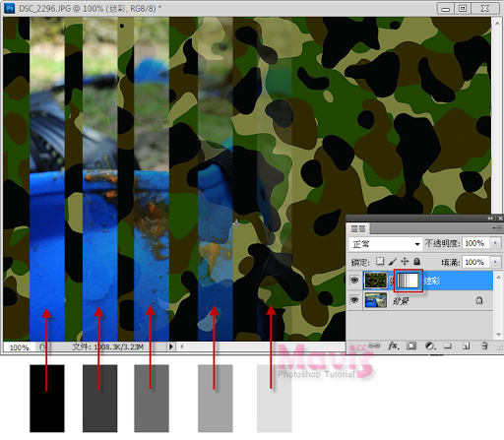Image resolution: width=504 pixels, height=440 pixels.
Task: Create a new adjustment layer
Action: [429, 346]
